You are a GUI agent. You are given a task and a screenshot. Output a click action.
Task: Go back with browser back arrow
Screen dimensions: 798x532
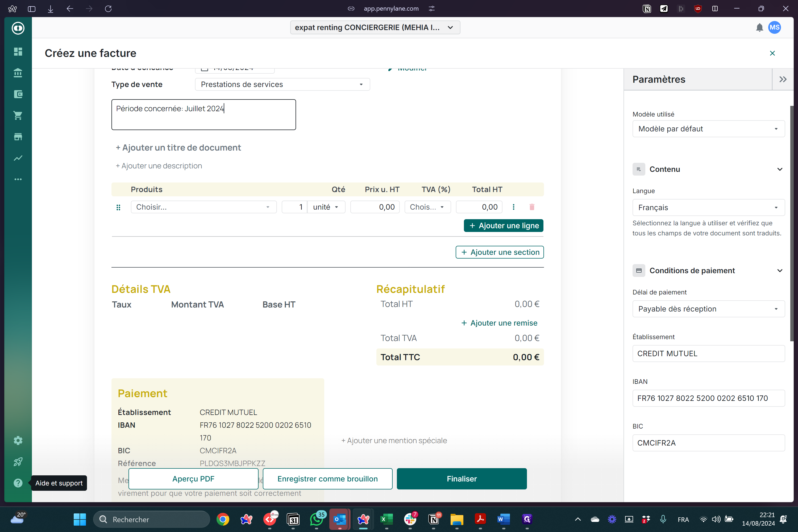tap(70, 9)
